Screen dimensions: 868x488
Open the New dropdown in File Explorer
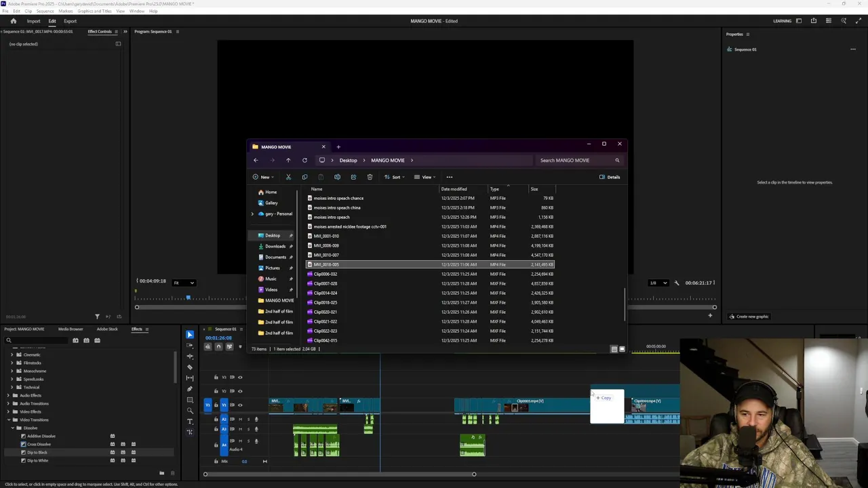click(x=262, y=177)
